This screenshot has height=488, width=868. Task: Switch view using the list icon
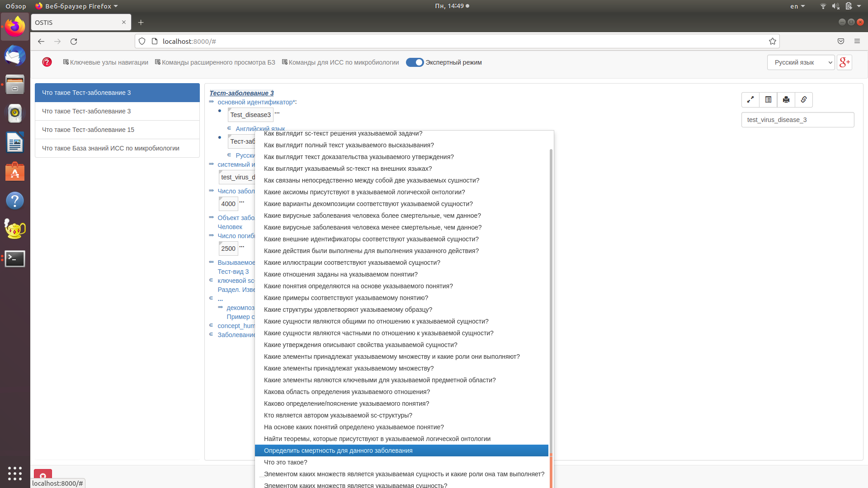(x=768, y=100)
